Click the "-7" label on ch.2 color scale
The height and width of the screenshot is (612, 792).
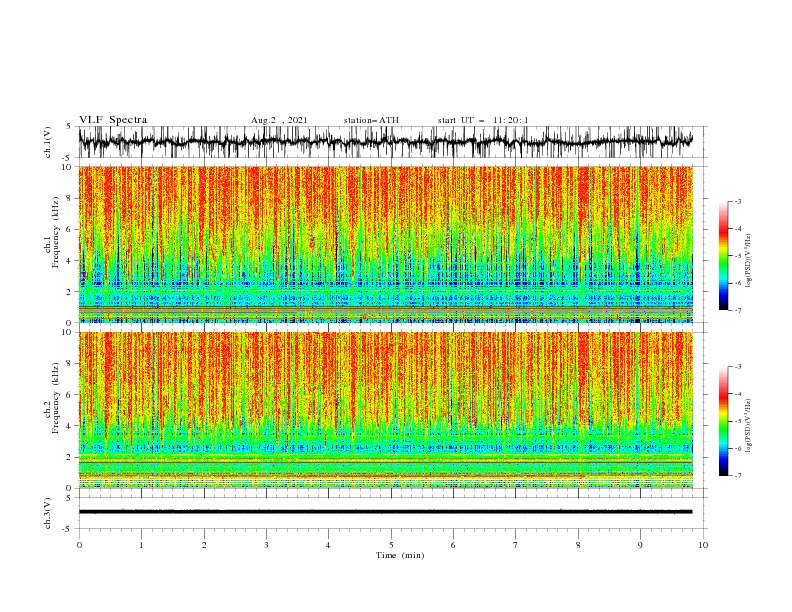[x=738, y=476]
